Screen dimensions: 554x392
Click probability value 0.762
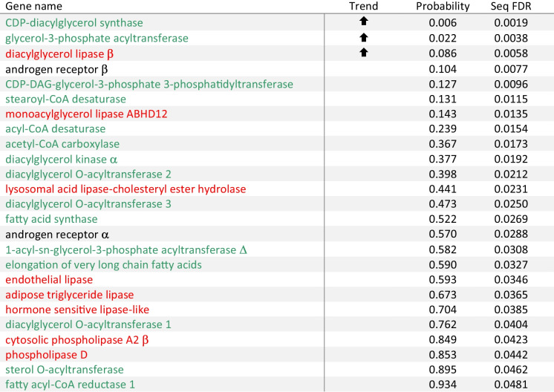tap(443, 324)
